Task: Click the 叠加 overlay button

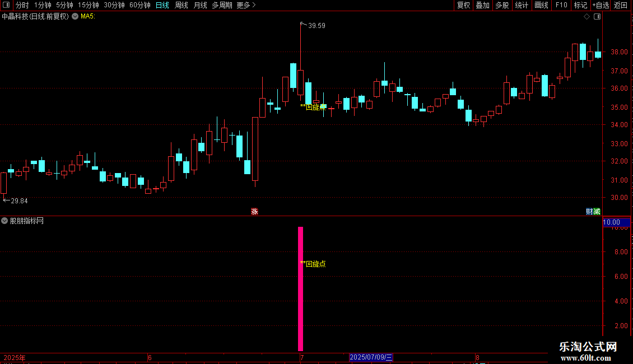Action: [482, 5]
